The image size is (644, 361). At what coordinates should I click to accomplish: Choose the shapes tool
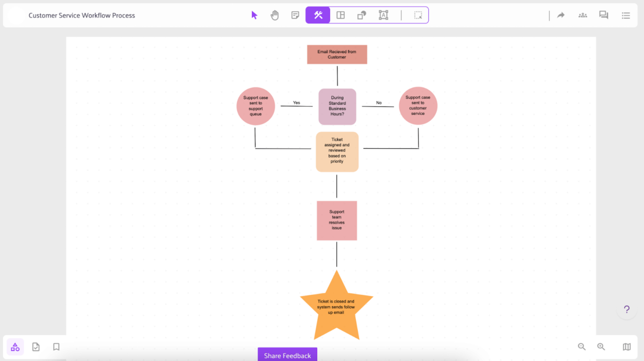click(361, 15)
